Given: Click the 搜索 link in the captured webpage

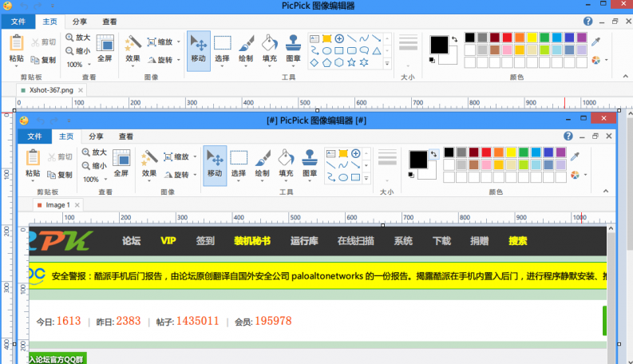Looking at the screenshot, I should pos(518,241).
